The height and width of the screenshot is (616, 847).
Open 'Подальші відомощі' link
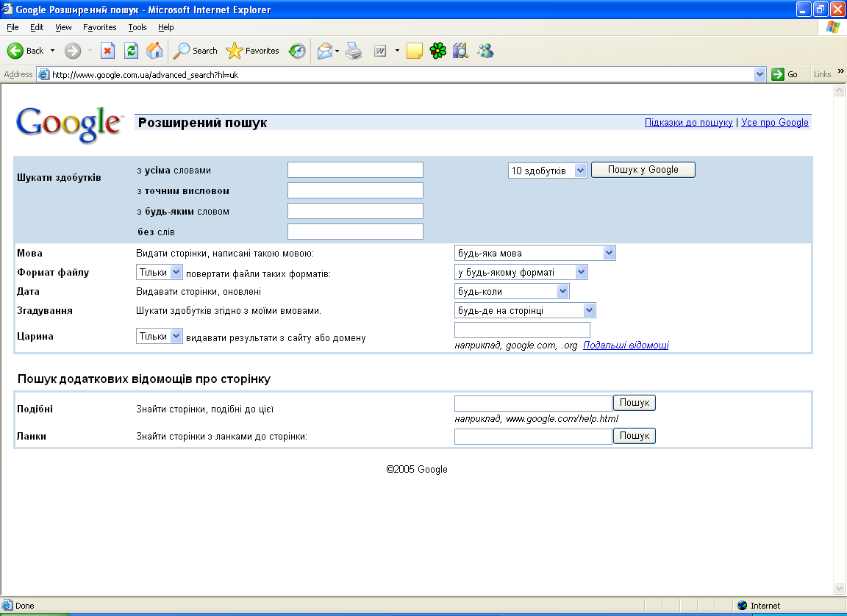tap(626, 345)
